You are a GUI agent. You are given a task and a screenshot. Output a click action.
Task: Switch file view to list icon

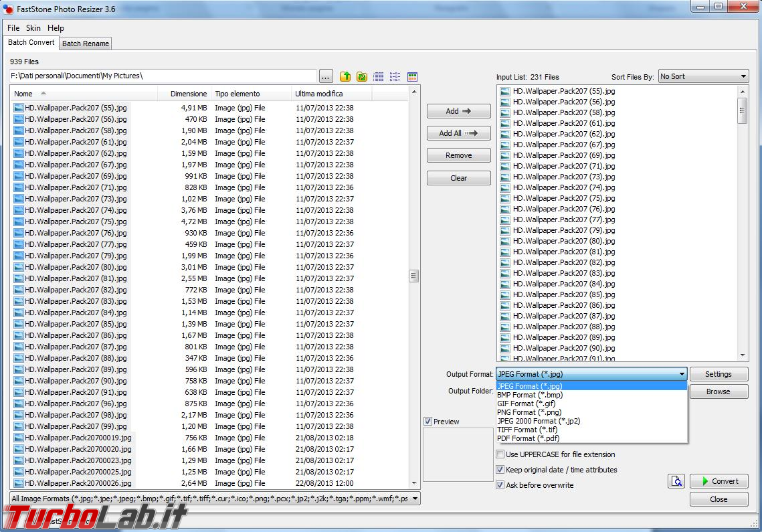point(395,76)
